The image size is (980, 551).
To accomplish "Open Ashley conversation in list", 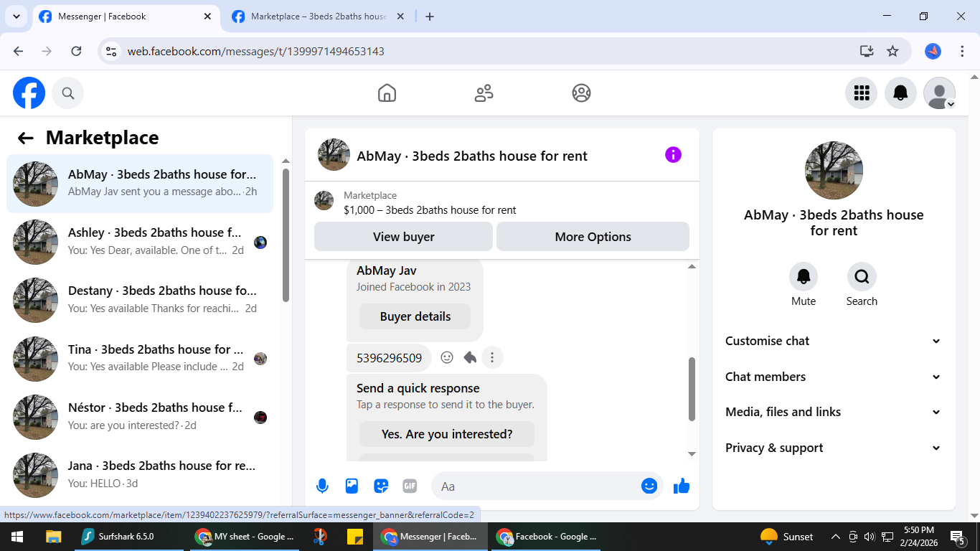I will click(140, 242).
